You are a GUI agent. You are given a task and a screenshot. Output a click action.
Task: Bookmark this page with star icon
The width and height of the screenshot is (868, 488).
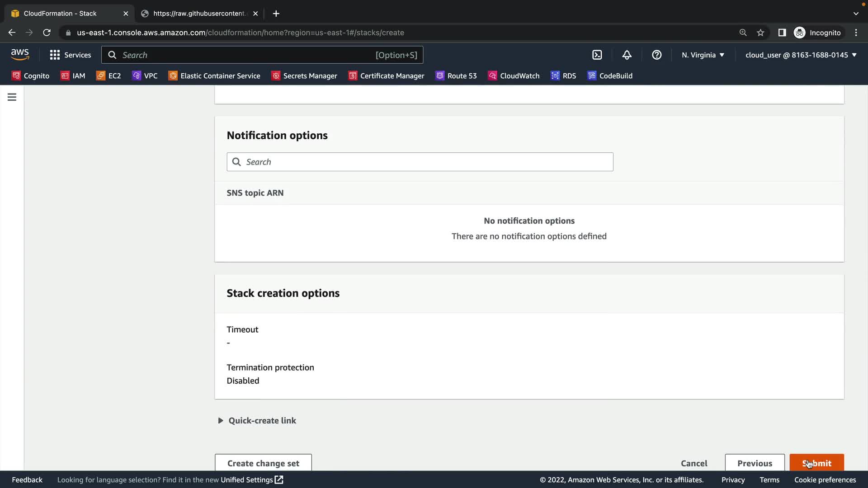pos(760,33)
